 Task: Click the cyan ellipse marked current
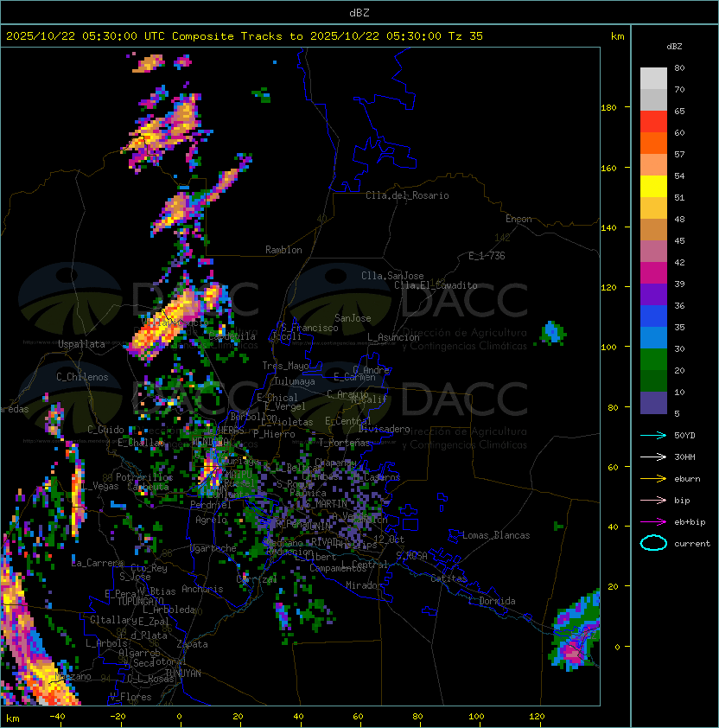click(x=653, y=543)
